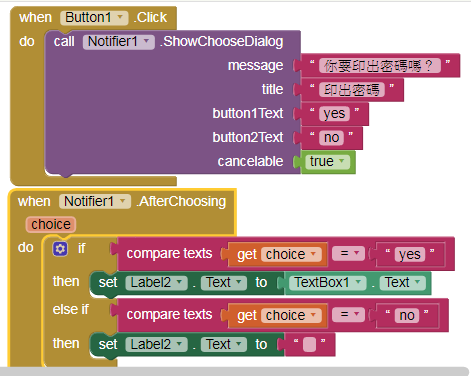Screen dimensions: 471x376
Task: Click the button1Text argument label
Action: coord(248,113)
